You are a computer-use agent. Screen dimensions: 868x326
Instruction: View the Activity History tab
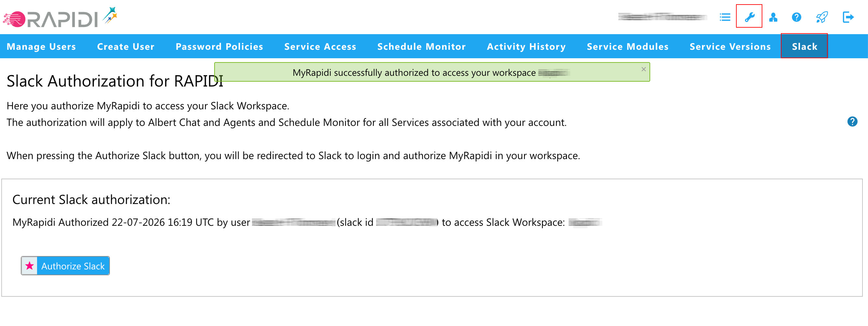point(526,47)
